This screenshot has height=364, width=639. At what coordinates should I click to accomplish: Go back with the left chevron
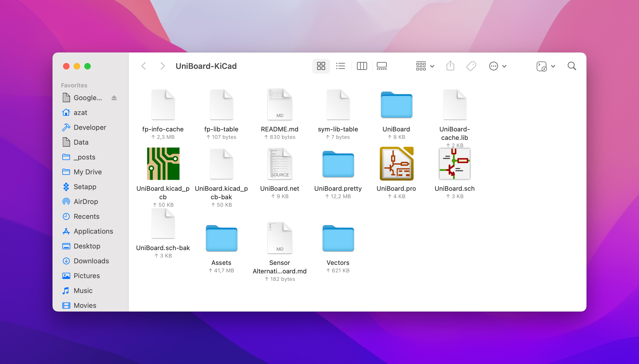144,66
